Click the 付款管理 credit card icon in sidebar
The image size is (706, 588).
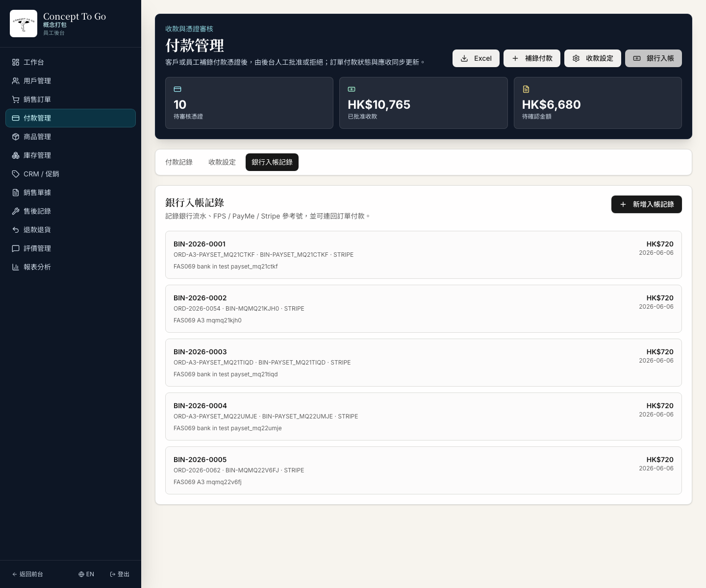click(x=16, y=118)
